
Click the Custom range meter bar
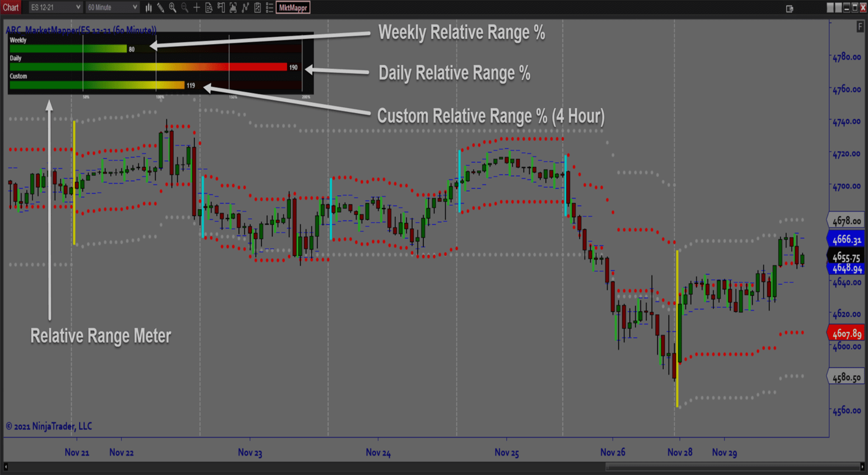tap(97, 85)
